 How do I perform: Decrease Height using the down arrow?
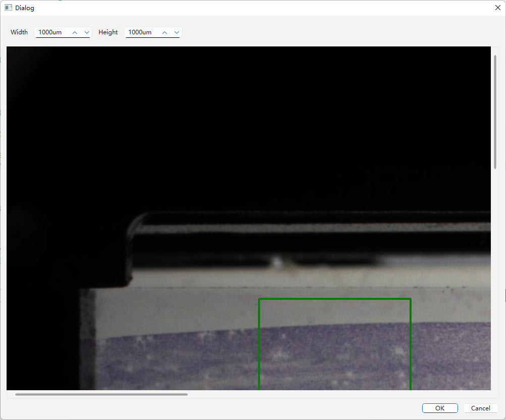[x=177, y=33]
